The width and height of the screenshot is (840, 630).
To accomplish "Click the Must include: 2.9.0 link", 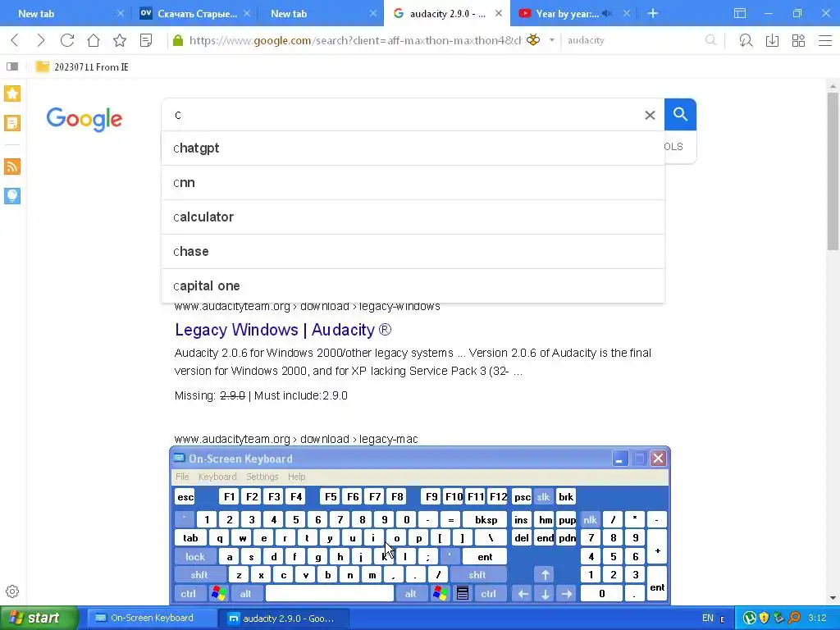I will point(300,395).
